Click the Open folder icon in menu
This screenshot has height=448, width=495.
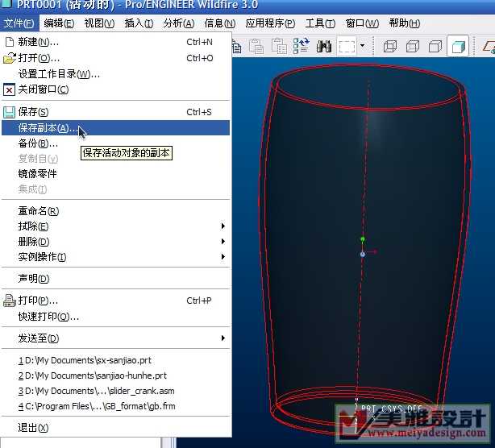(x=10, y=58)
